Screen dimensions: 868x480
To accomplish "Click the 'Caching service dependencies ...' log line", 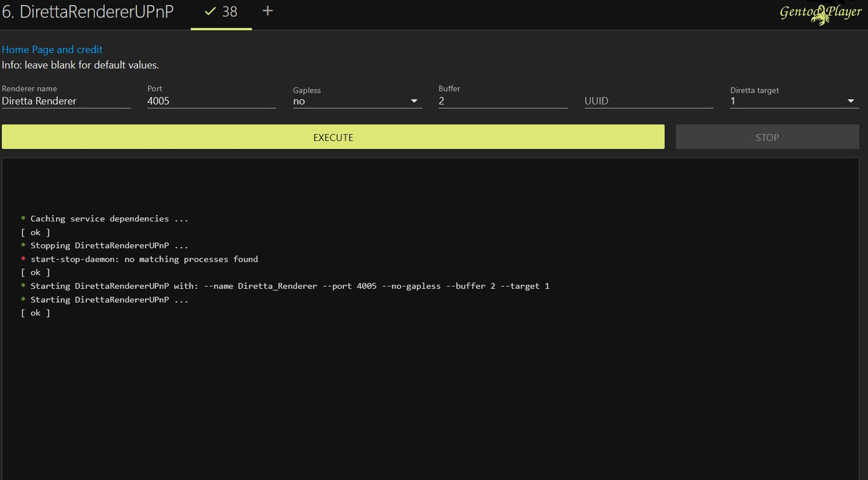I will tap(104, 219).
